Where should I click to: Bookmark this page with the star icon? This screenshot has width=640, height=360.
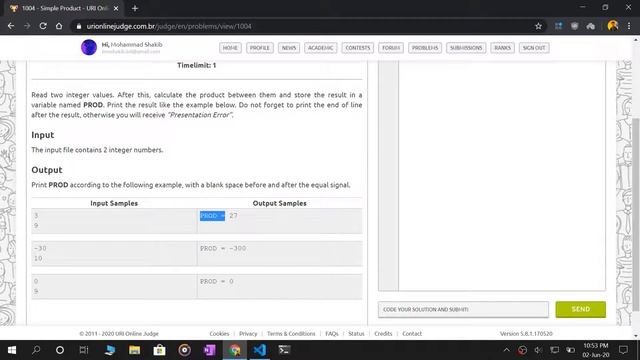click(538, 26)
